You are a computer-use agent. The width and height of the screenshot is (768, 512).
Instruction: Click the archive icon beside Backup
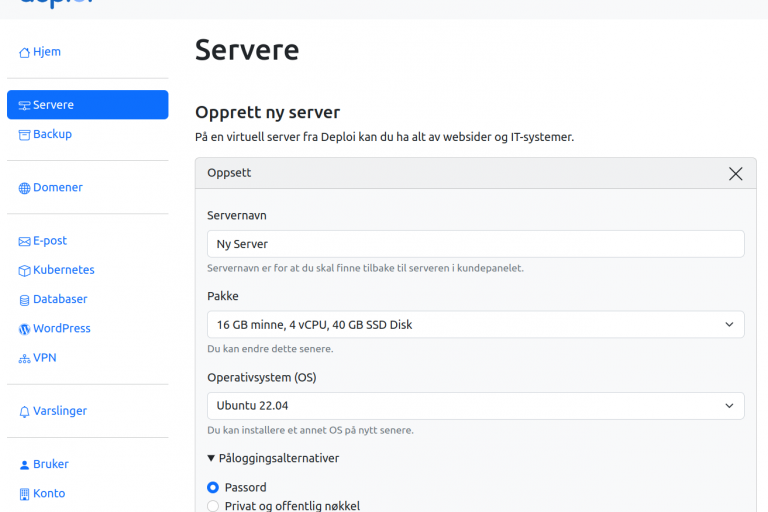coord(25,134)
